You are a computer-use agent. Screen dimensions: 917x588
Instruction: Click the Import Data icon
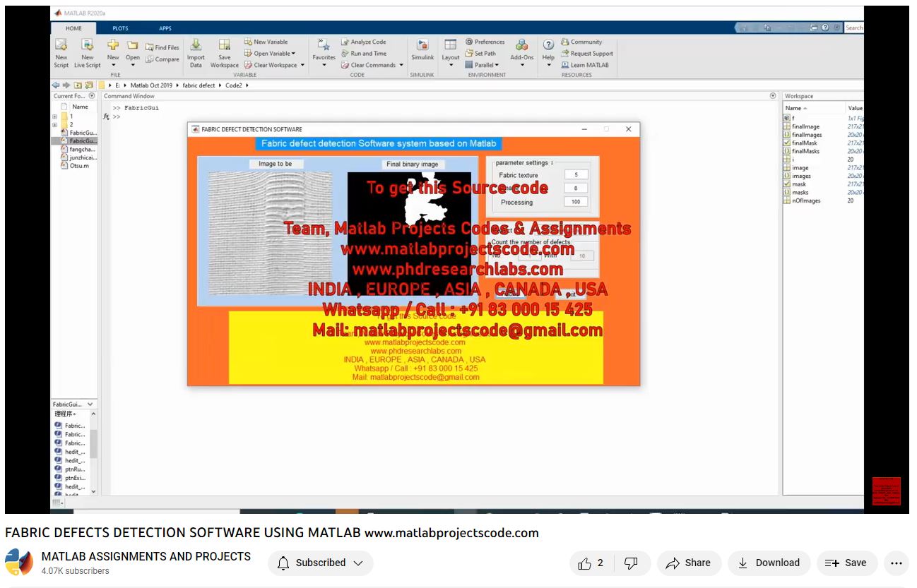tap(196, 52)
